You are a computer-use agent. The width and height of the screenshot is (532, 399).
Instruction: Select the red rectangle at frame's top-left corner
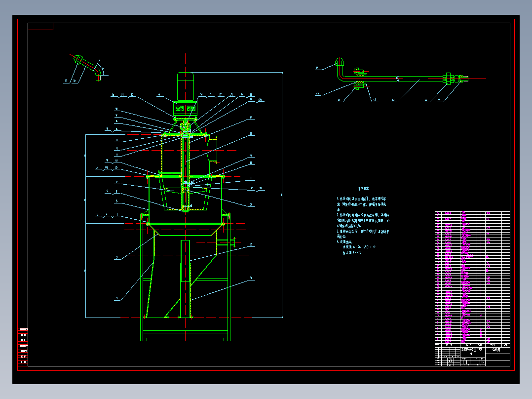[40, 27]
